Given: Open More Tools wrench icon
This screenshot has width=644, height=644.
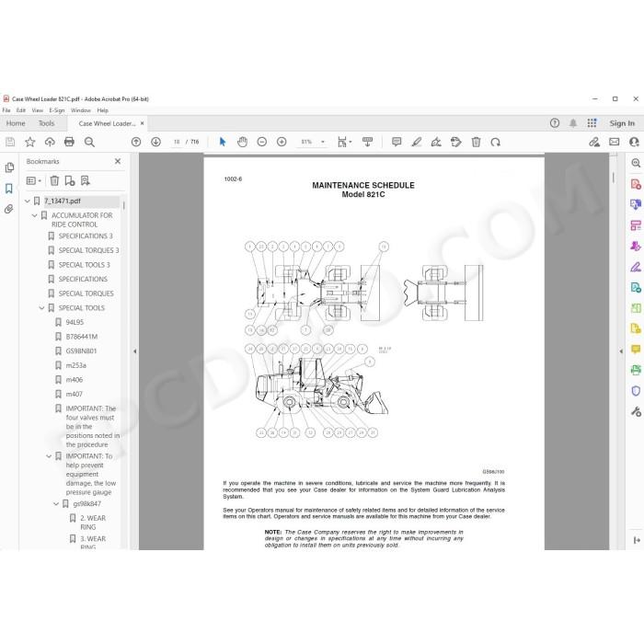Looking at the screenshot, I should 636,411.
